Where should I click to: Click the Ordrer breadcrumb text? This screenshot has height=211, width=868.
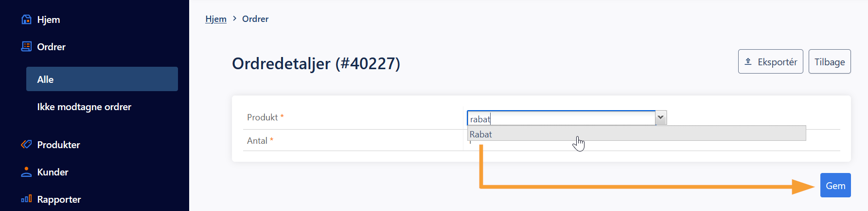[255, 19]
